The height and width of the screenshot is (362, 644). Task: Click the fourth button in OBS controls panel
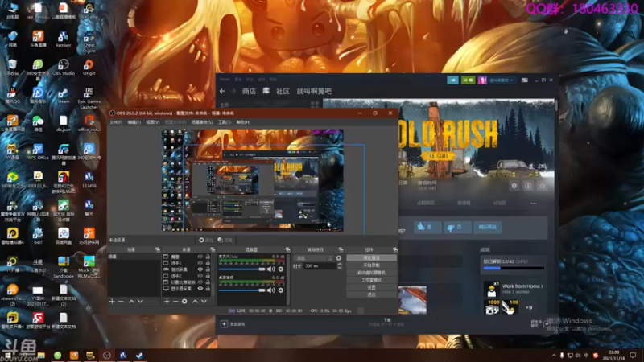coord(371,280)
